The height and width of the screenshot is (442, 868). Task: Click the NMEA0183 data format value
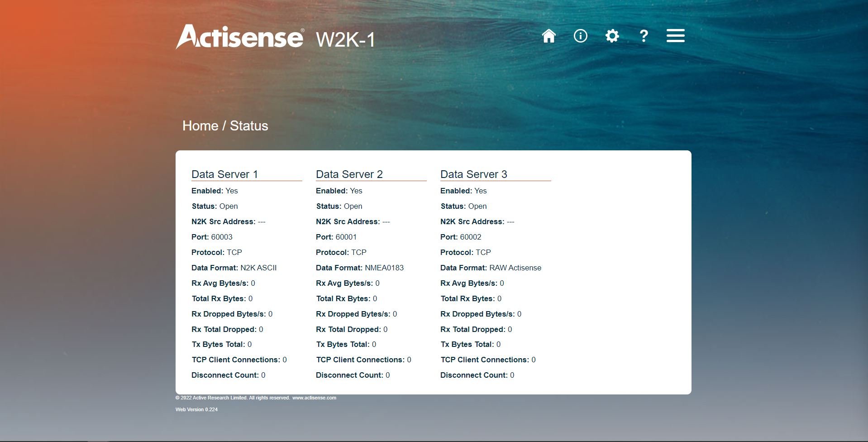click(x=384, y=268)
